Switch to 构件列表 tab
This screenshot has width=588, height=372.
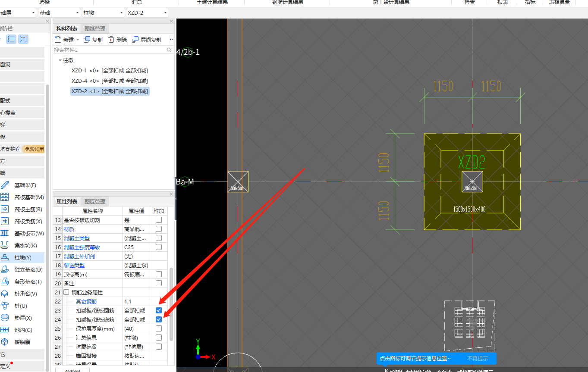pos(67,29)
